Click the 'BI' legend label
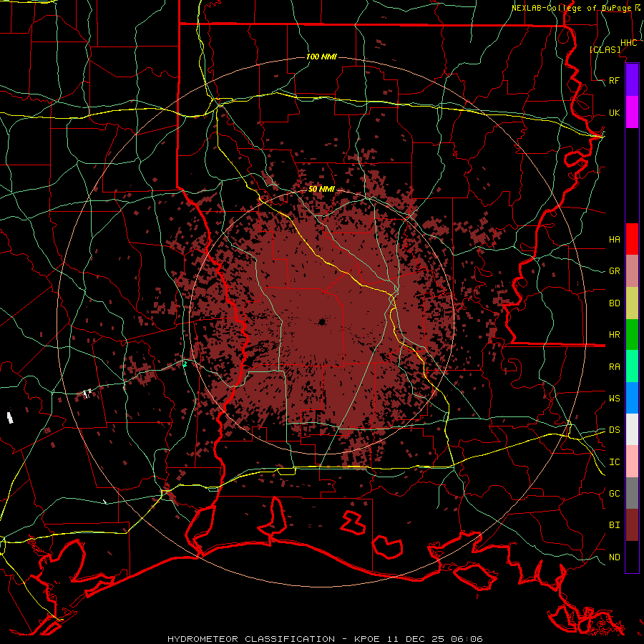The width and height of the screenshot is (644, 644). (614, 525)
